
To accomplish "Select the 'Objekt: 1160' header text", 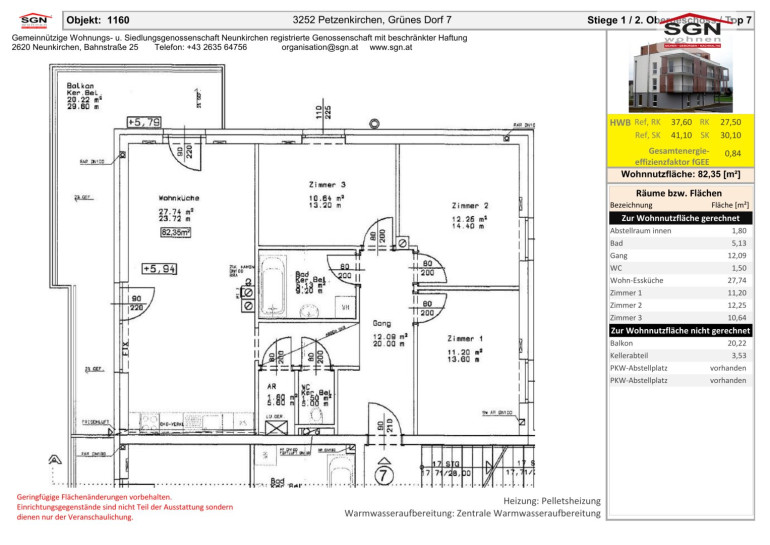I will [x=98, y=20].
